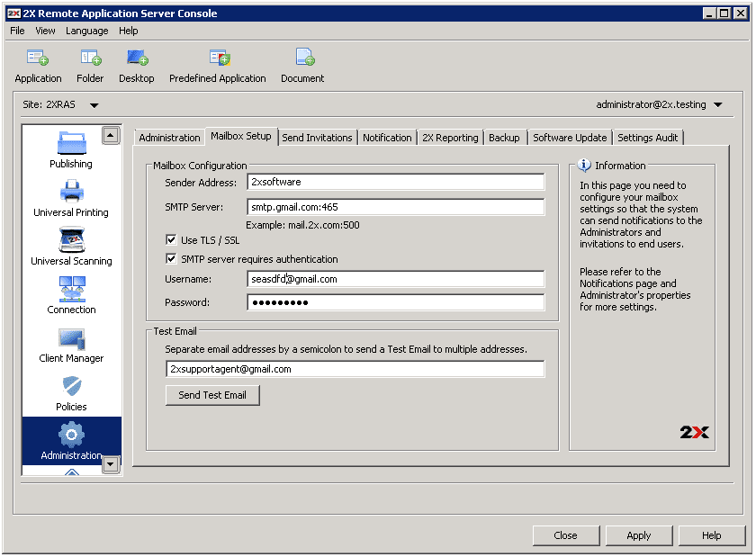Open the Settings Audit tab

tap(647, 138)
